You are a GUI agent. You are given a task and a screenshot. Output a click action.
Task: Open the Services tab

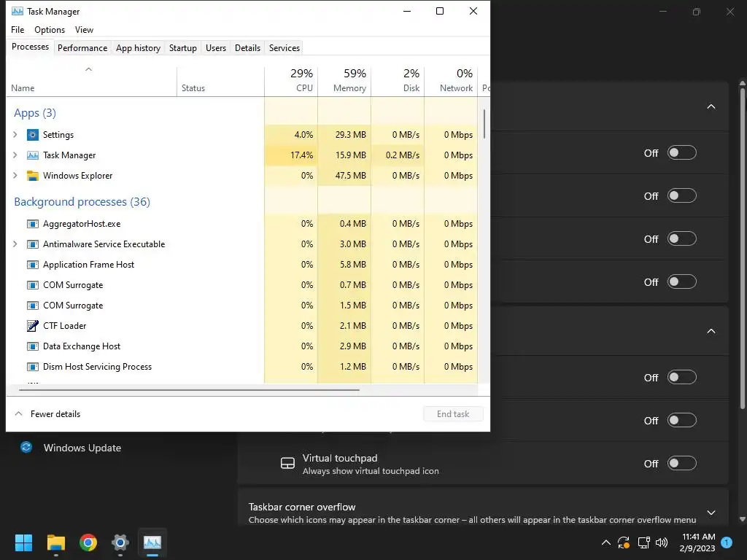(285, 47)
